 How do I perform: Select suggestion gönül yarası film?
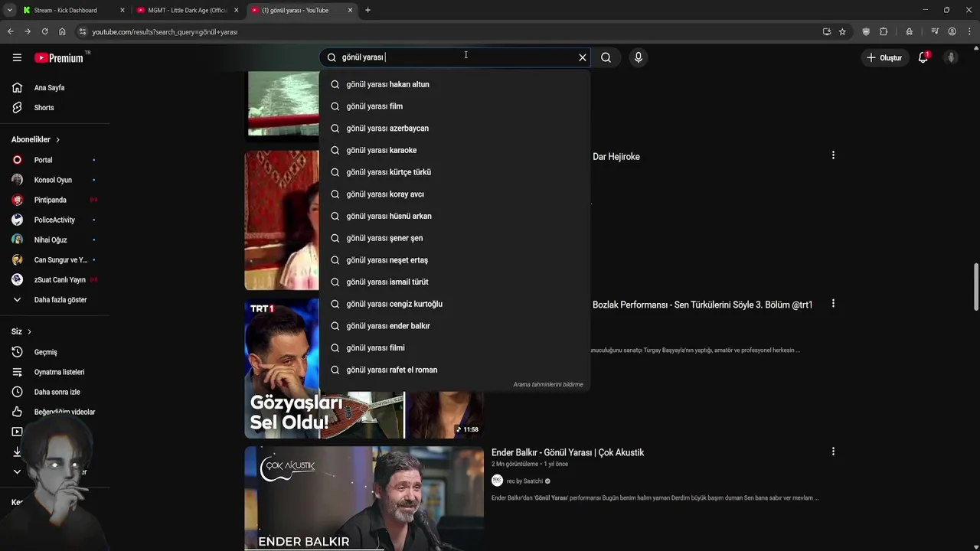coord(455,106)
